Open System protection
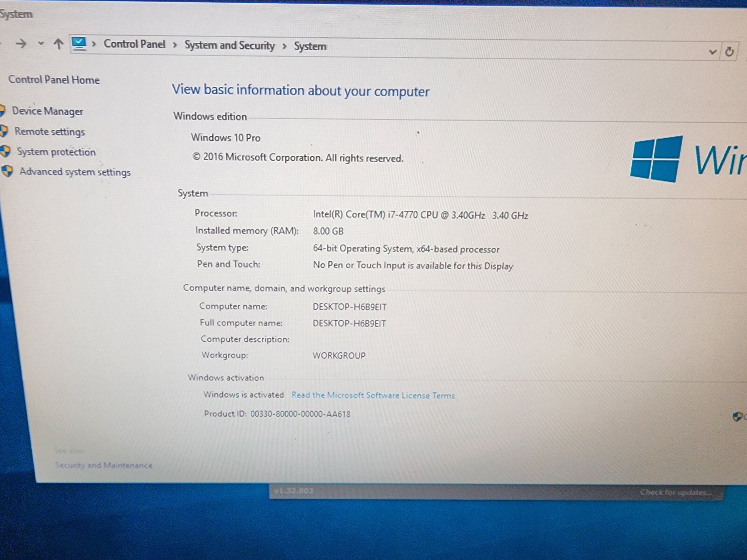Viewport: 747px width, 560px height. coord(56,152)
